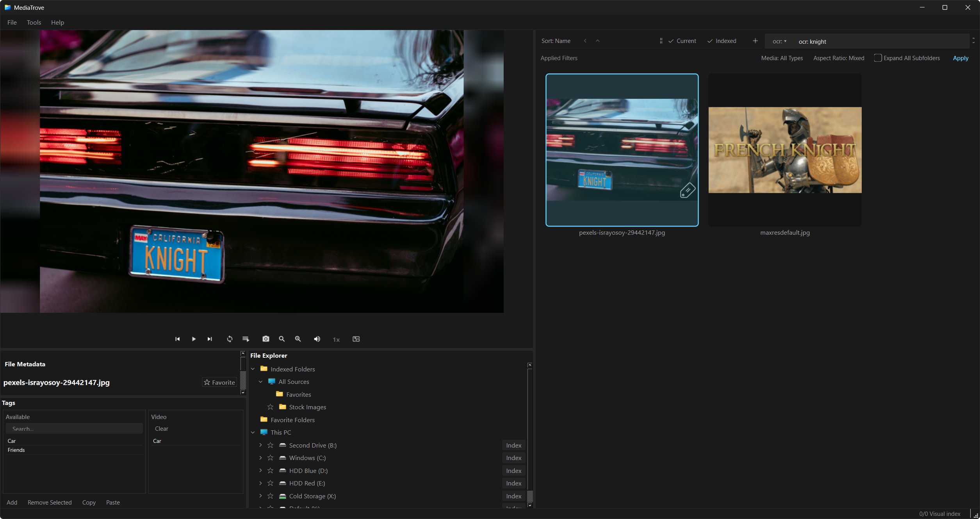Image resolution: width=980 pixels, height=519 pixels.
Task: Click the play button under the preview
Action: pos(194,339)
